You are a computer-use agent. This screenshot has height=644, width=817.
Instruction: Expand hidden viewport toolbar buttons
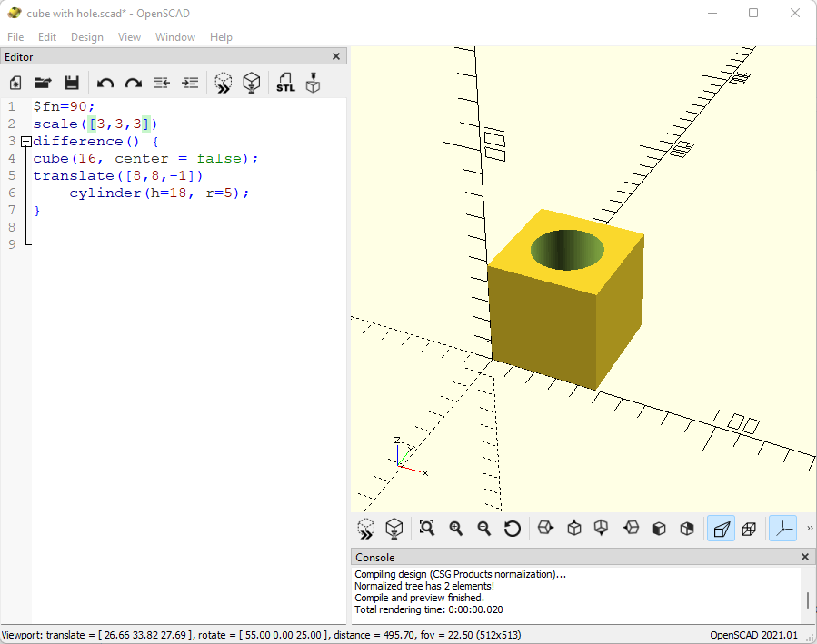point(809,528)
